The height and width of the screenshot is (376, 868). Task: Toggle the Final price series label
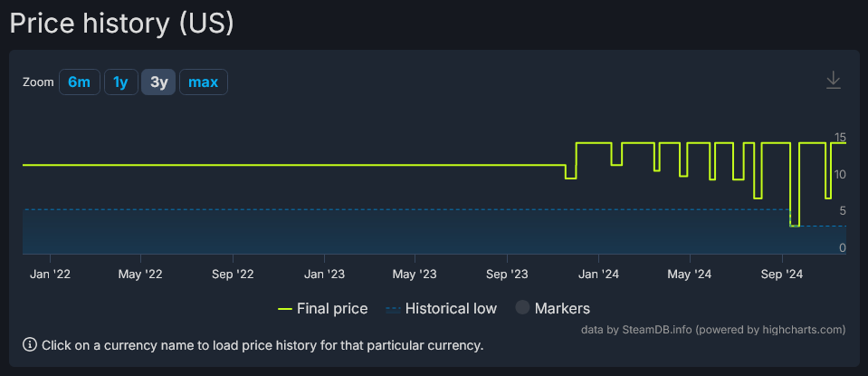pos(332,309)
